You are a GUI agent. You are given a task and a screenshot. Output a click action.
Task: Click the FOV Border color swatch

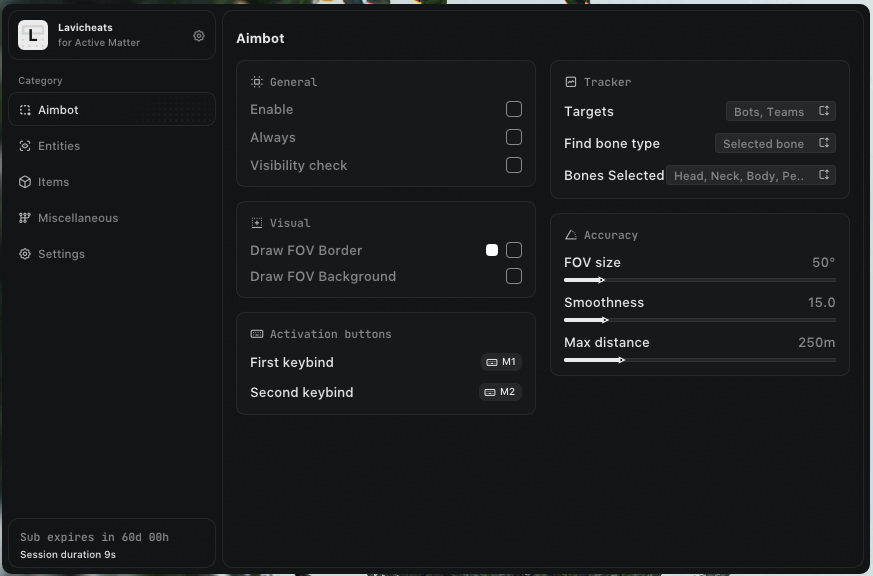[x=492, y=249]
